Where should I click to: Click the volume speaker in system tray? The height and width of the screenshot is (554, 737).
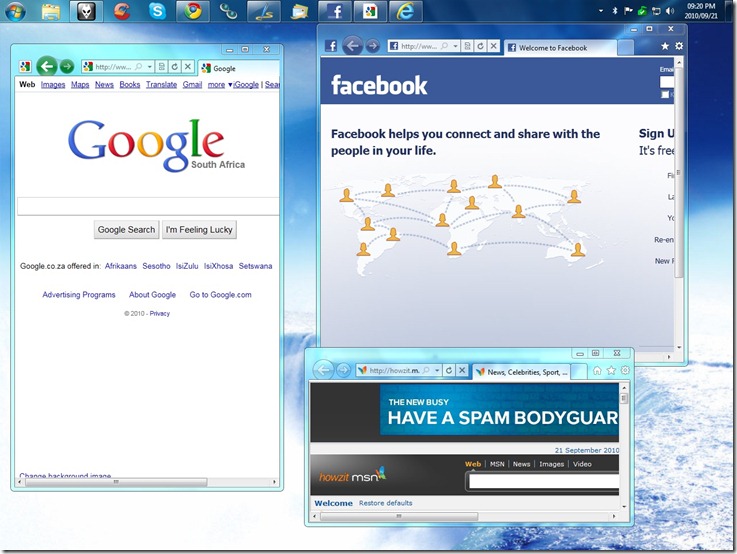pyautogui.click(x=670, y=11)
